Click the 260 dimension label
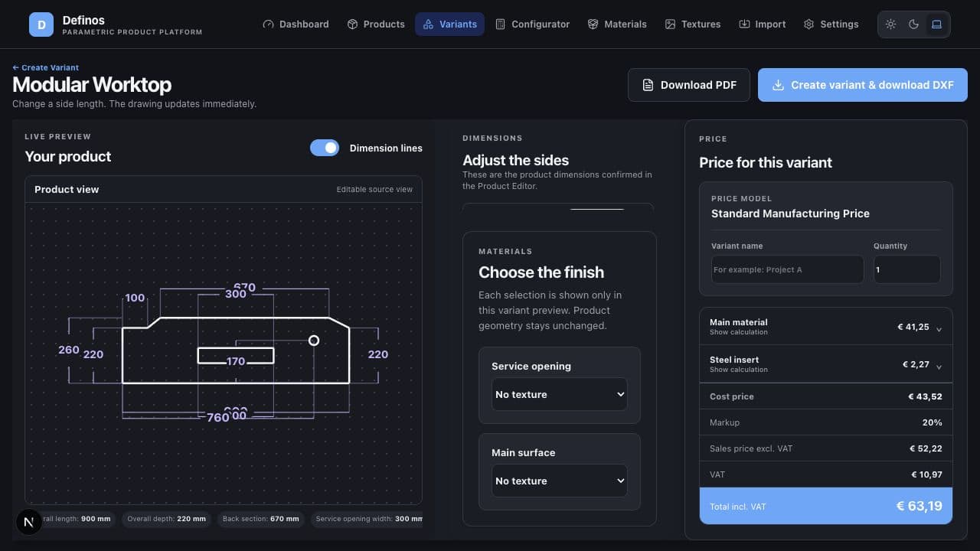Image resolution: width=980 pixels, height=551 pixels. tap(69, 350)
